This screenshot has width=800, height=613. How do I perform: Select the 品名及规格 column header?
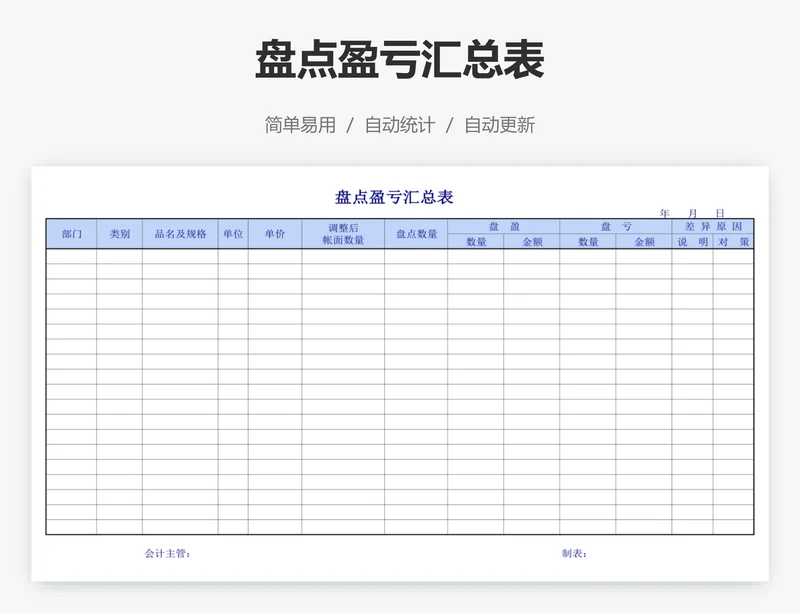[x=180, y=234]
